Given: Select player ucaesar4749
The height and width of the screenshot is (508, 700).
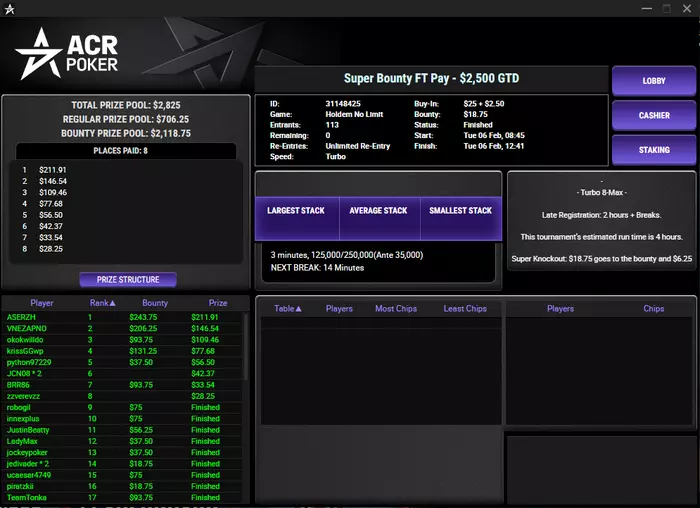Looking at the screenshot, I should (x=122, y=475).
